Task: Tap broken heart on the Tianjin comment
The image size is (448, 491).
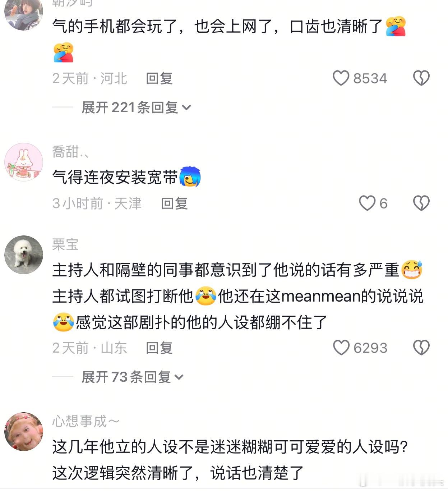Action: [421, 203]
